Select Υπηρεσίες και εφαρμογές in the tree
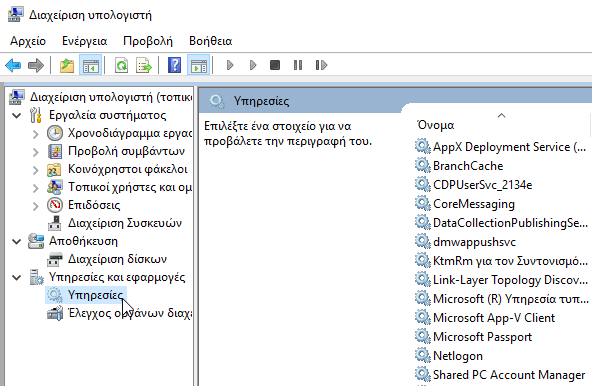The image size is (592, 386). 117,277
